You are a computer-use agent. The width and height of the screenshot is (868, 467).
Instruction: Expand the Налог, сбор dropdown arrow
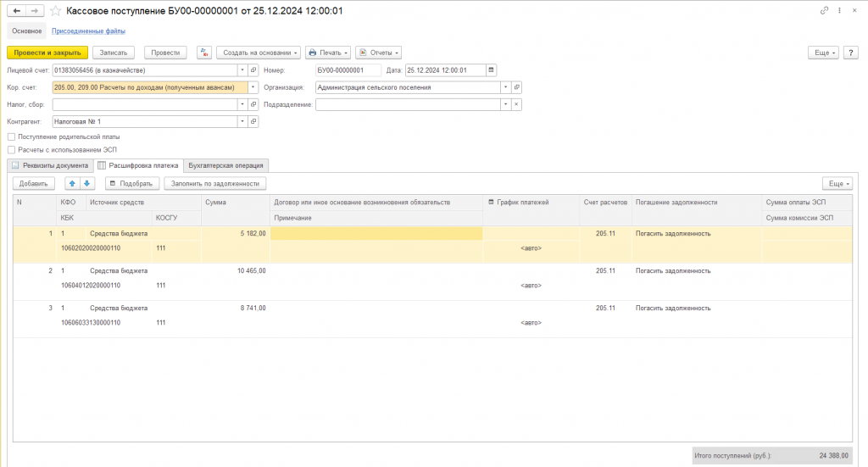(242, 104)
